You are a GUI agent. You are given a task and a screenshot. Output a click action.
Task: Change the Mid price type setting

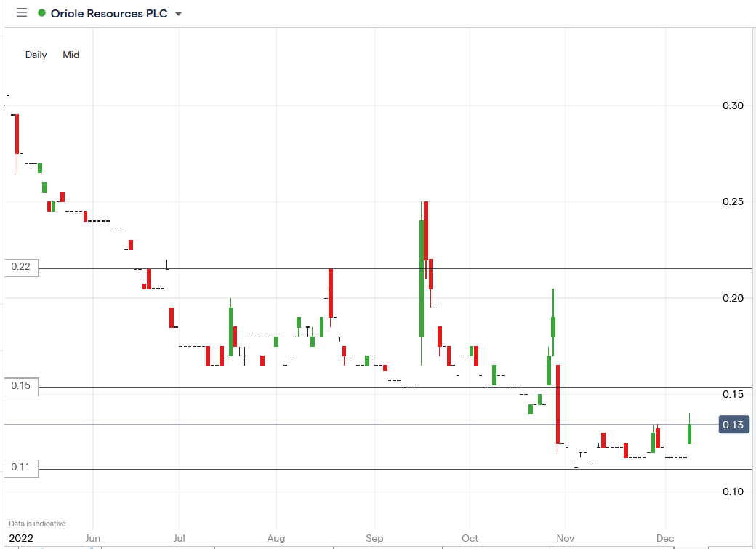71,55
